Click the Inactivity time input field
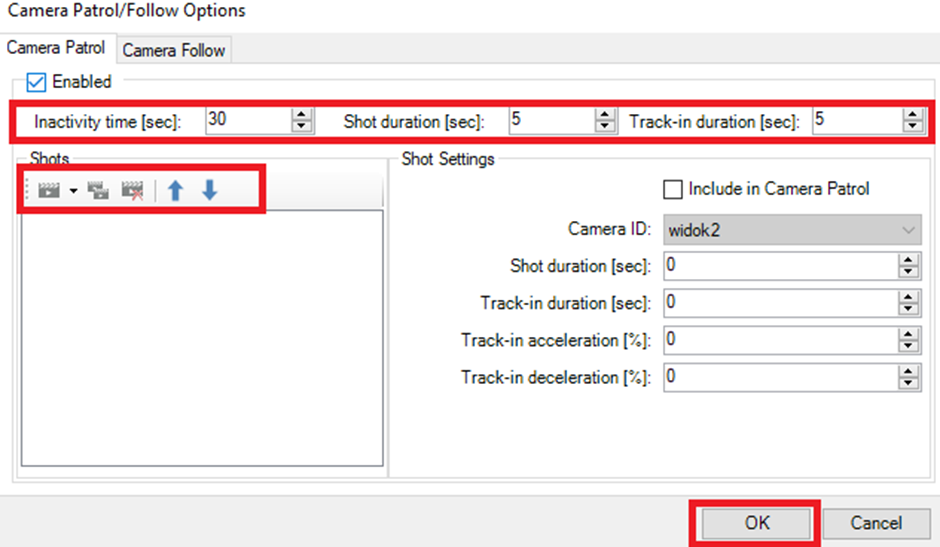 tap(249, 120)
